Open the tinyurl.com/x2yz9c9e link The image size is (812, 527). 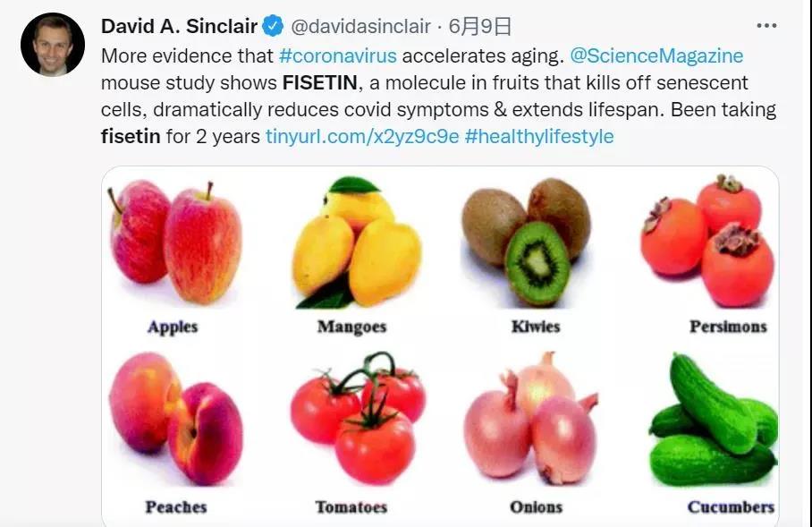pos(362,136)
